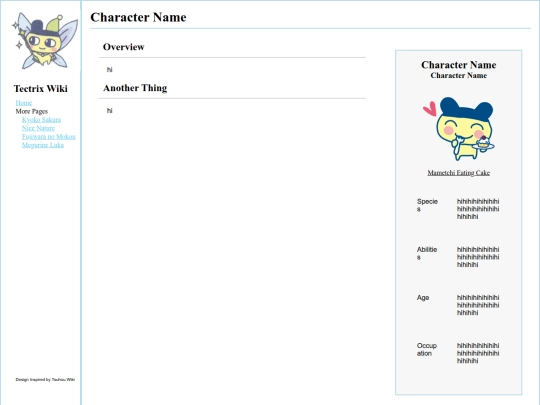The height and width of the screenshot is (405, 540).
Task: Click the 'hi' text under Overview
Action: coord(110,70)
